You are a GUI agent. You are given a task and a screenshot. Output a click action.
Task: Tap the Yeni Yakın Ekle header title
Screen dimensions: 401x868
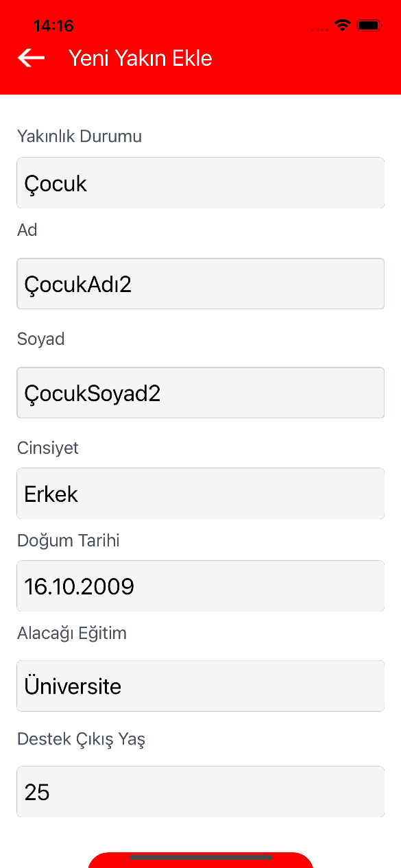[x=141, y=58]
